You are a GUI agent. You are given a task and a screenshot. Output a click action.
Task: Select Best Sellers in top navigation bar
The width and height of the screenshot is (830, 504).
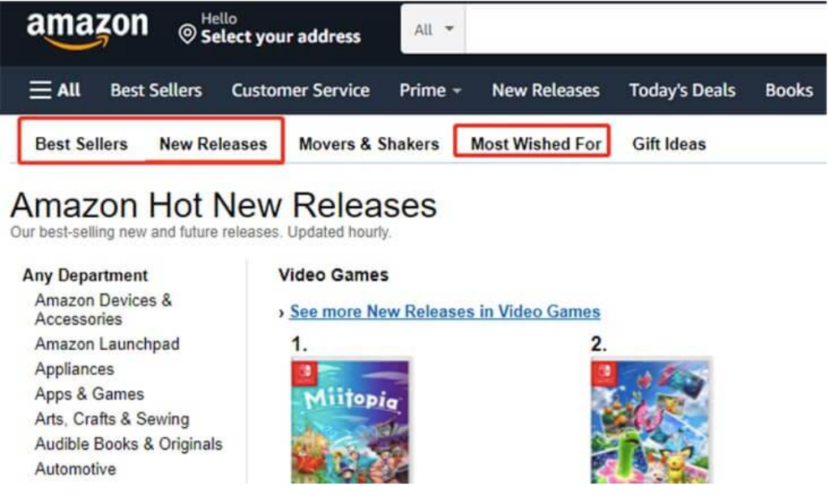(x=156, y=90)
